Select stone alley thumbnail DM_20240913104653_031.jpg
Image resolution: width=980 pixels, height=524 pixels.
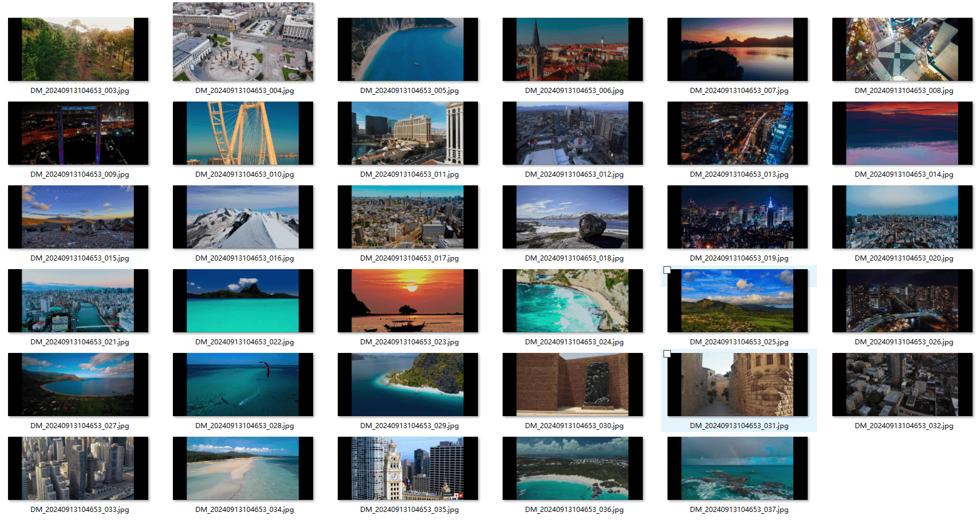coord(738,385)
